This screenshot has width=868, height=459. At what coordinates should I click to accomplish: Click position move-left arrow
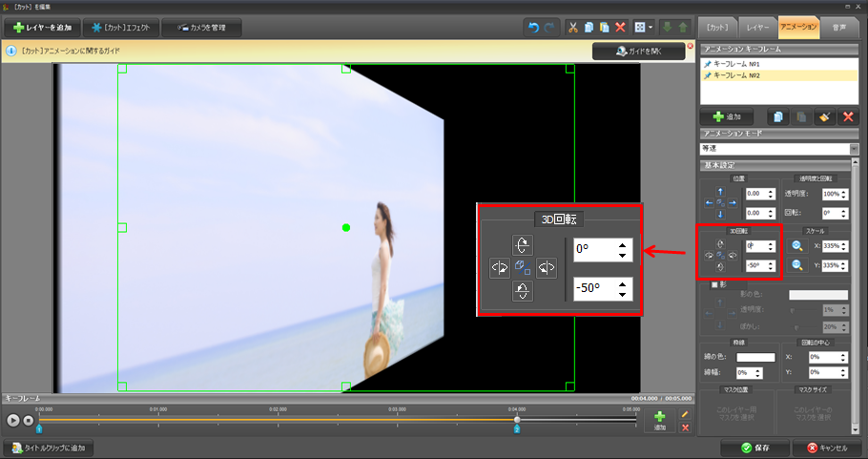point(709,203)
